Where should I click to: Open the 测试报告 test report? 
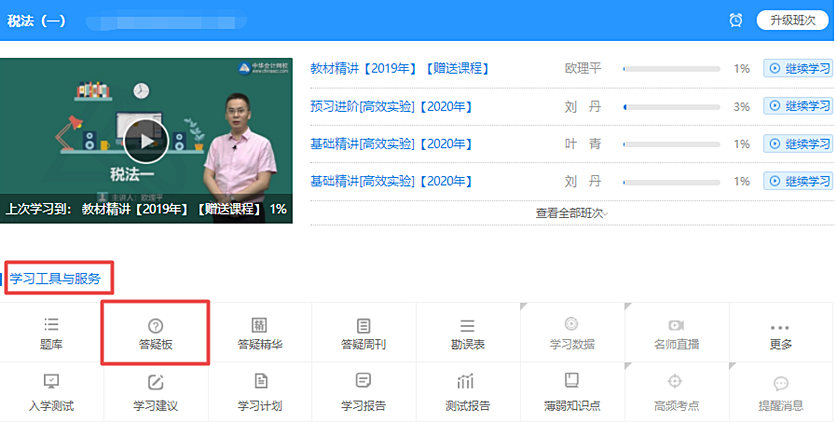click(467, 391)
